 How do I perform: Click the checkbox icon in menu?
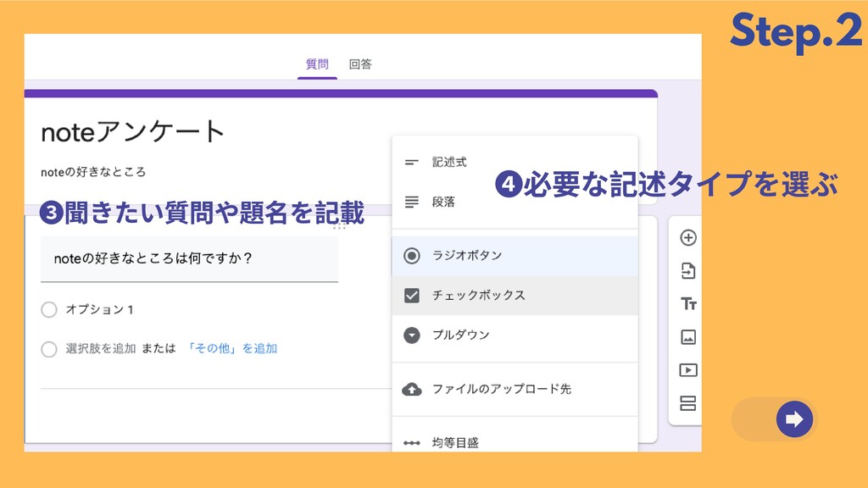point(411,296)
